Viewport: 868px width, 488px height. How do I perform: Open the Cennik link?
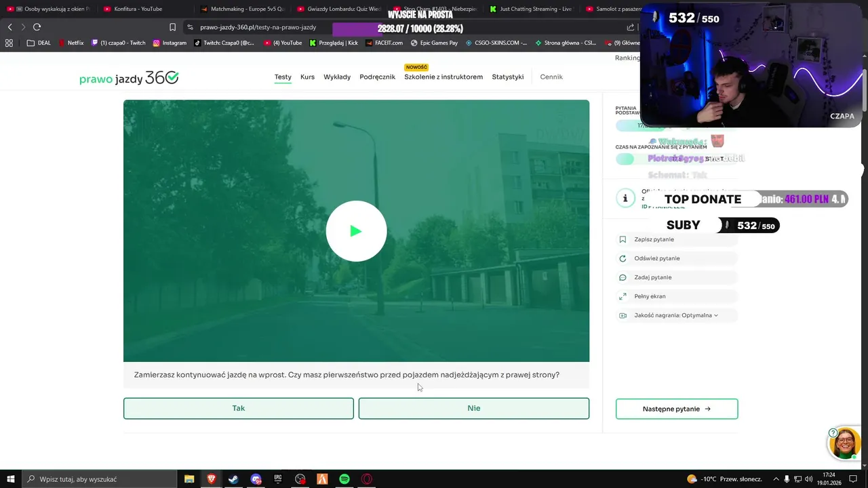(551, 77)
